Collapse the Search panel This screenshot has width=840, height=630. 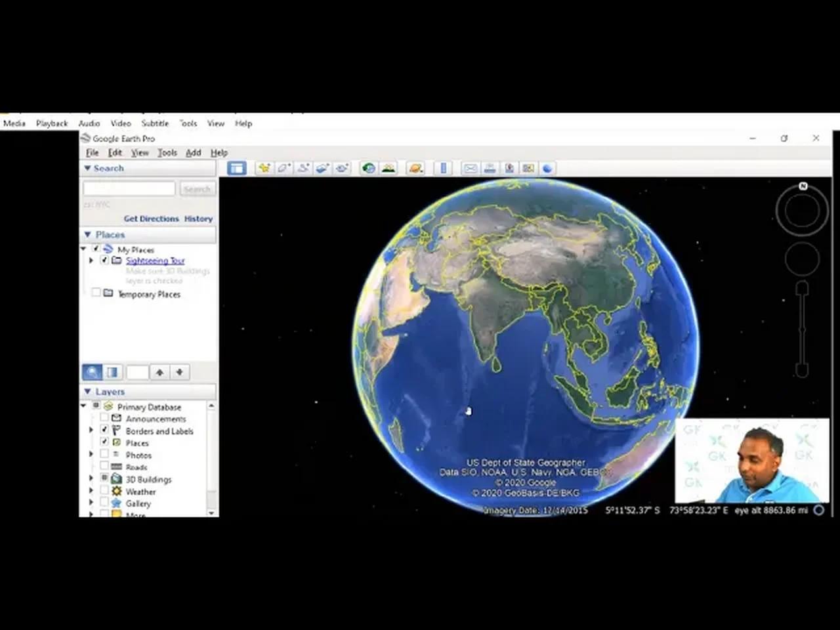pyautogui.click(x=87, y=168)
